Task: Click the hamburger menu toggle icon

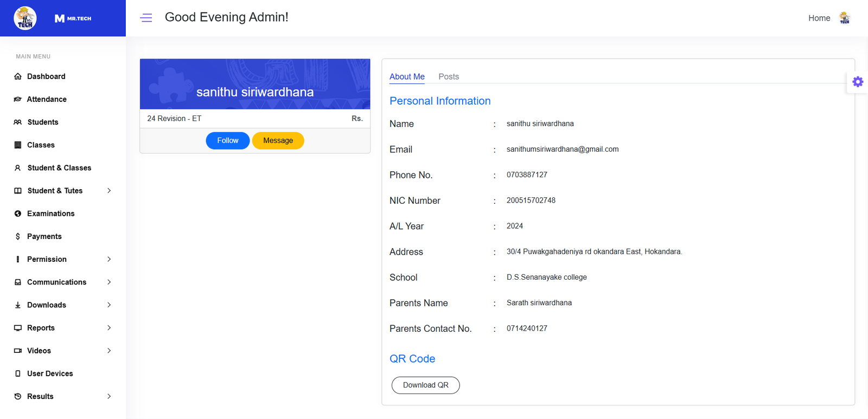Action: tap(146, 18)
